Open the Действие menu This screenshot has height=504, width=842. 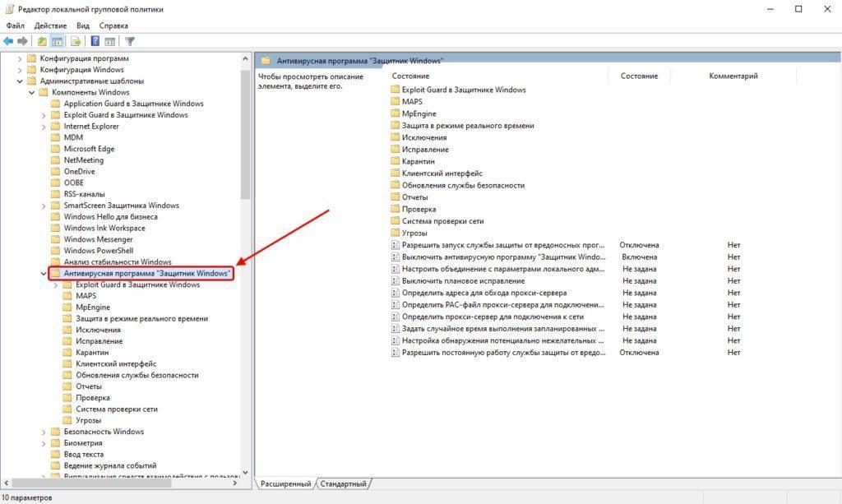tap(50, 25)
